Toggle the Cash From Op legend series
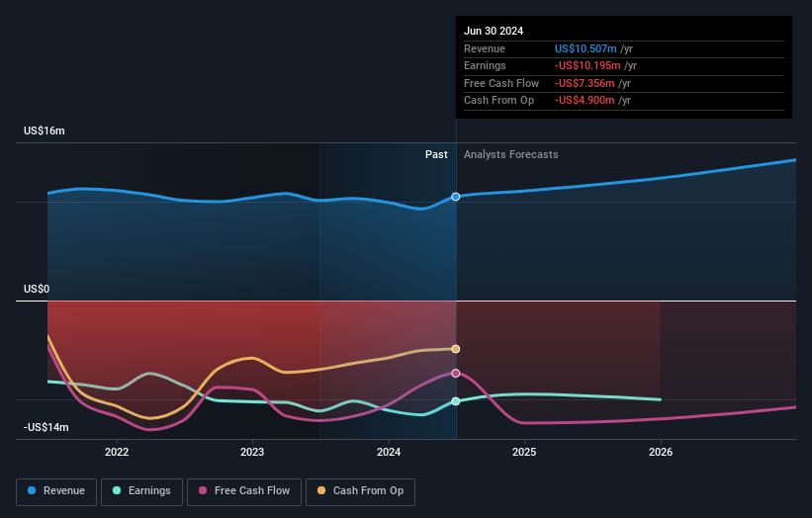Screen dimensions: 812x518 click(x=360, y=491)
